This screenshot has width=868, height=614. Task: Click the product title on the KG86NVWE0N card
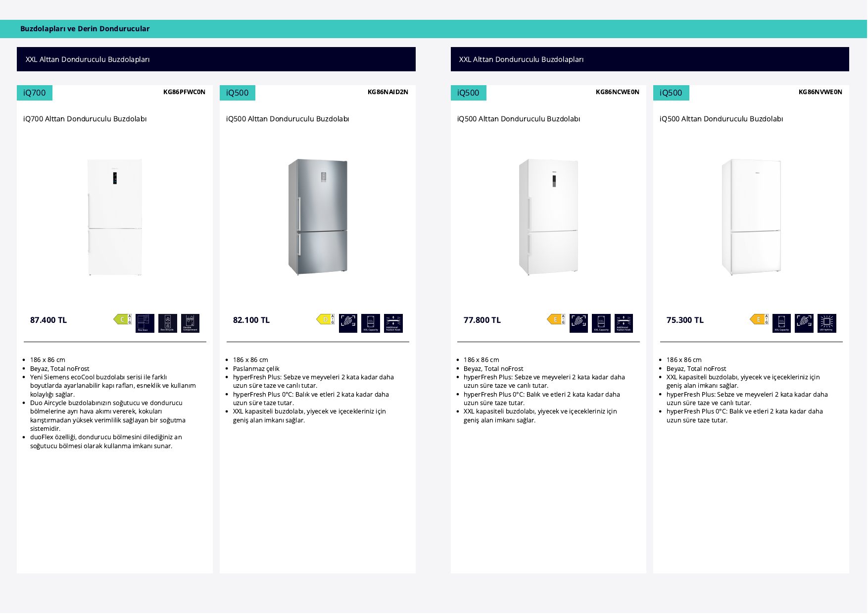click(721, 119)
